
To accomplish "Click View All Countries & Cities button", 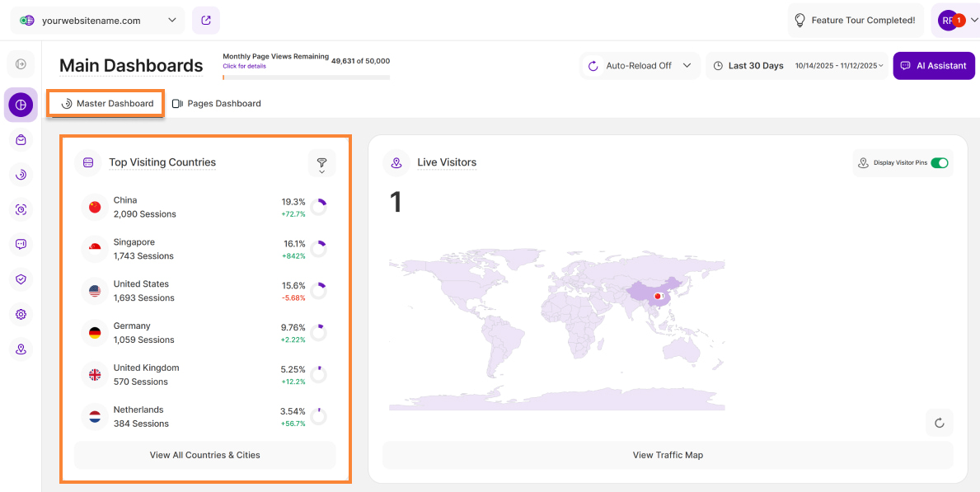I will tap(204, 455).
